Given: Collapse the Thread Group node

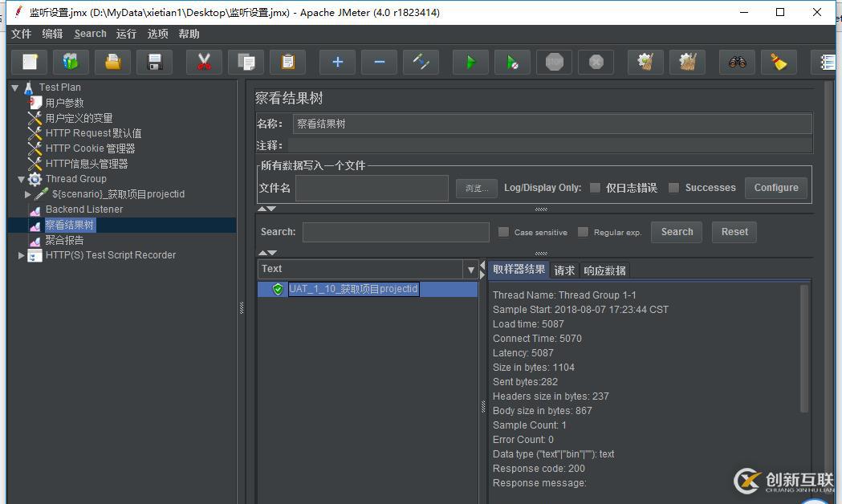Looking at the screenshot, I should (x=22, y=179).
